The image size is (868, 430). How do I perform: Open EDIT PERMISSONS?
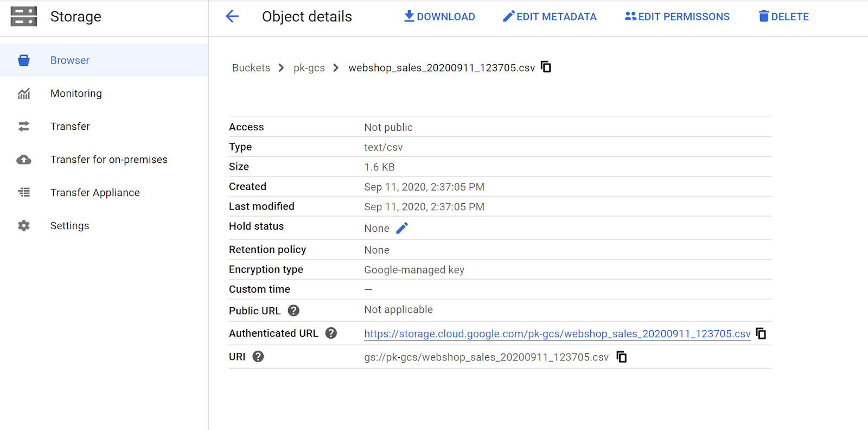(677, 16)
